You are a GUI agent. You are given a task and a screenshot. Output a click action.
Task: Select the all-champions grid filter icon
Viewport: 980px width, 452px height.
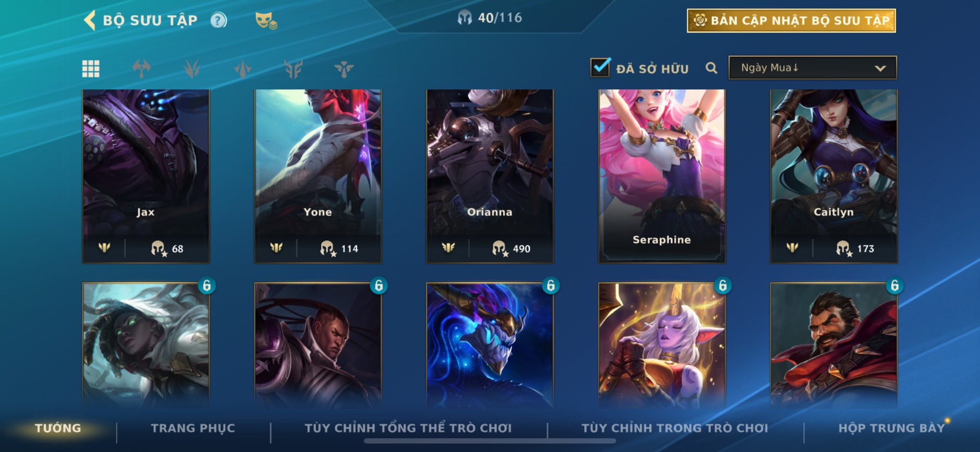(x=91, y=69)
